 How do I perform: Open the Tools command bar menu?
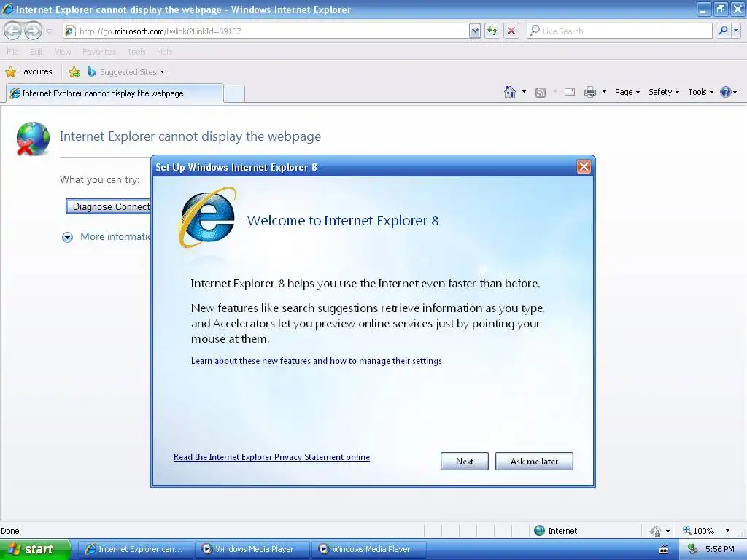[x=700, y=92]
